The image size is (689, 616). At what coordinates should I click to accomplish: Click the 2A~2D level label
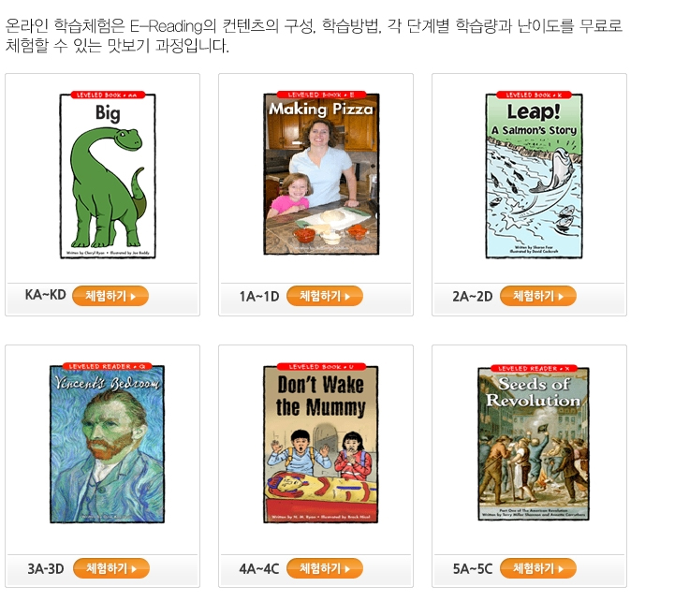tap(473, 297)
